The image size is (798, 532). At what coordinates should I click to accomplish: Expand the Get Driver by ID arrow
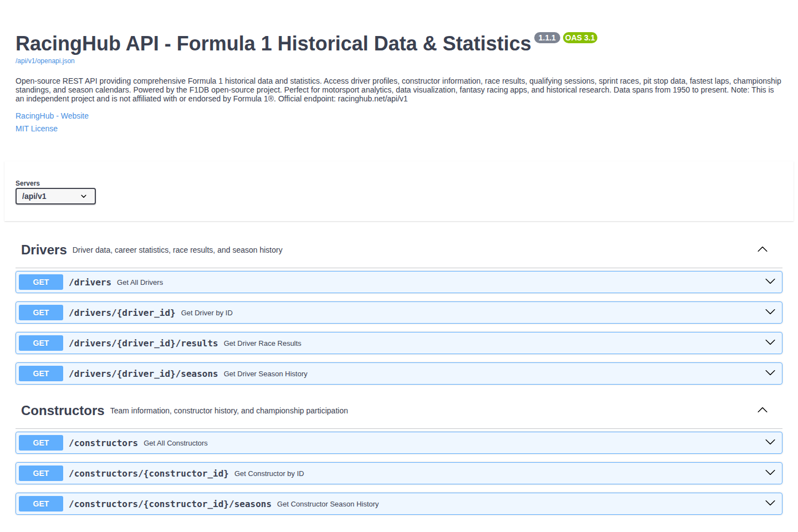[x=770, y=312]
